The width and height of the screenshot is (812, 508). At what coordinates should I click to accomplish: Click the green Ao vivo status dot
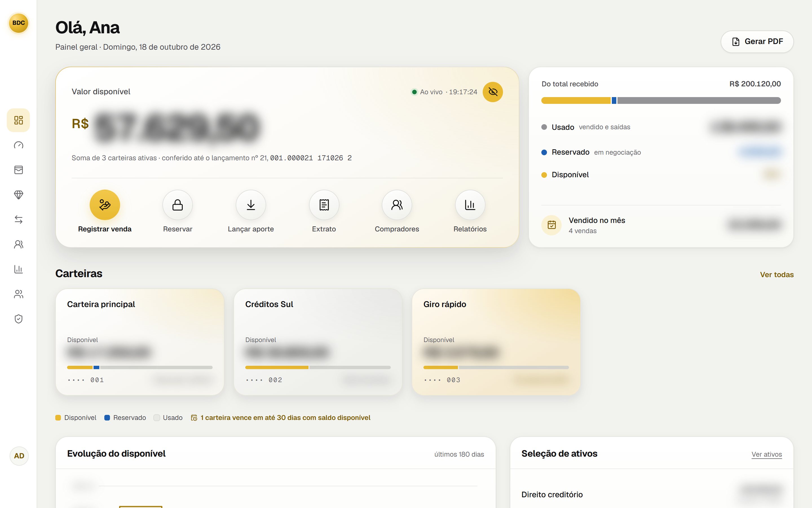coord(414,92)
